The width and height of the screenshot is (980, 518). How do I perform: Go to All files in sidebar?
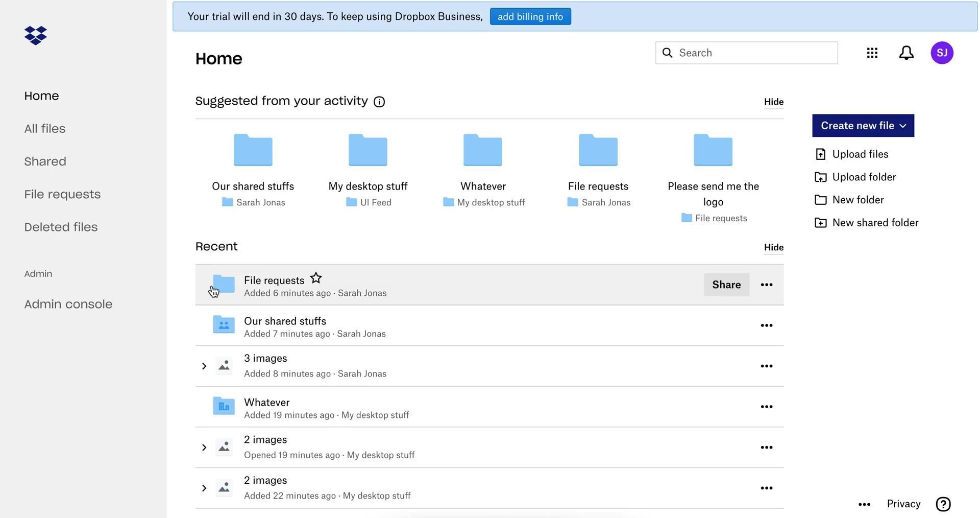(x=45, y=129)
